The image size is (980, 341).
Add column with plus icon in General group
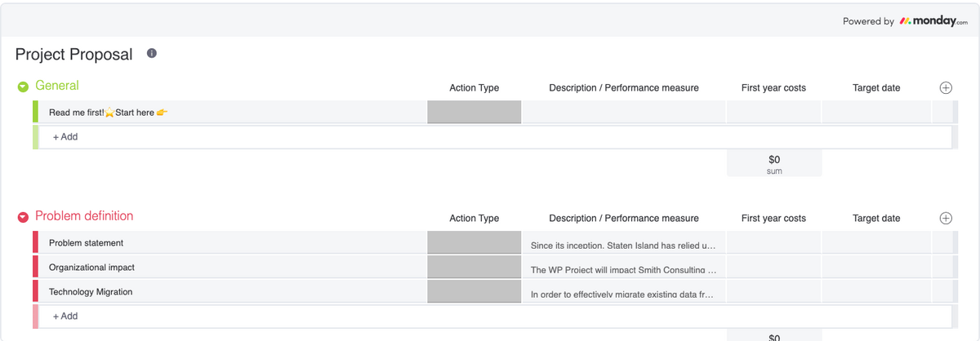point(946,87)
